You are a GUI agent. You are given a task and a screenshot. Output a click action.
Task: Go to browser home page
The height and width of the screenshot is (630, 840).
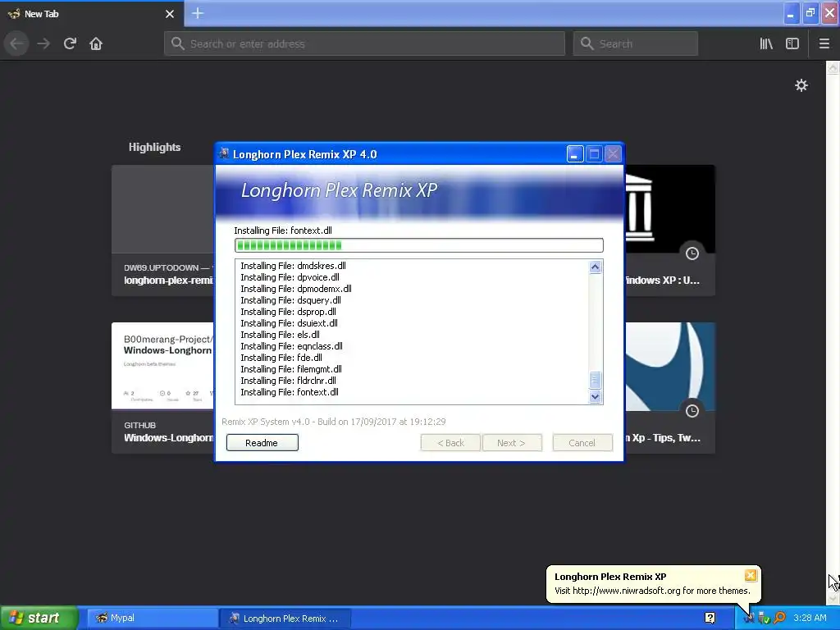tap(96, 43)
